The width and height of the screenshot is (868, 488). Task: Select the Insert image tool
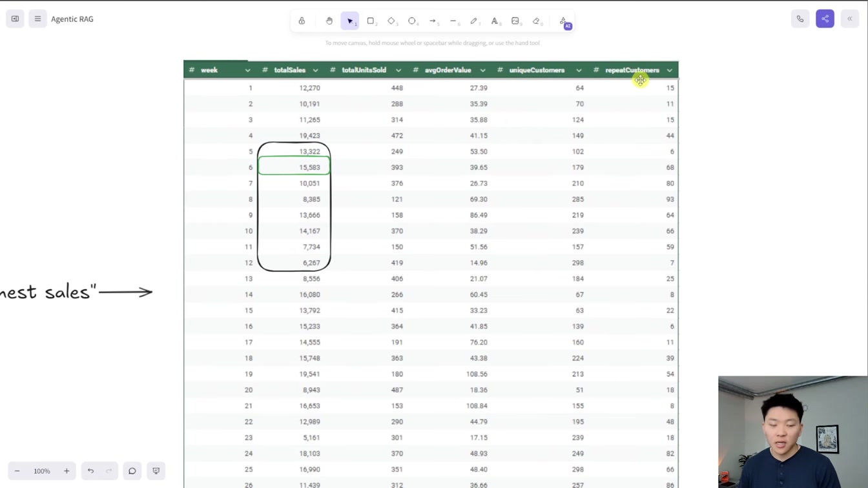click(515, 21)
